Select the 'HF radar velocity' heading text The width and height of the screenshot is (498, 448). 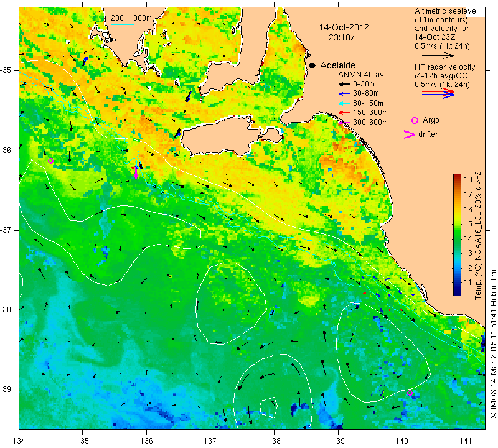pos(444,67)
